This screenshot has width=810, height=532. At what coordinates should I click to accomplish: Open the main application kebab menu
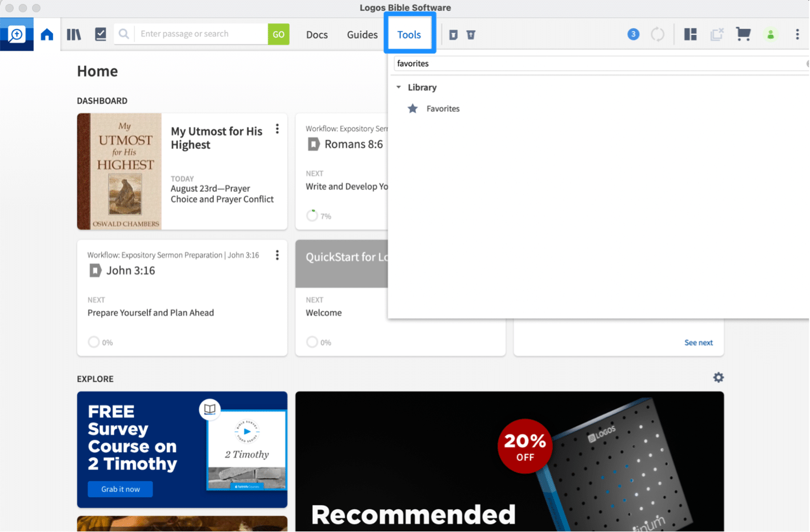pyautogui.click(x=797, y=34)
